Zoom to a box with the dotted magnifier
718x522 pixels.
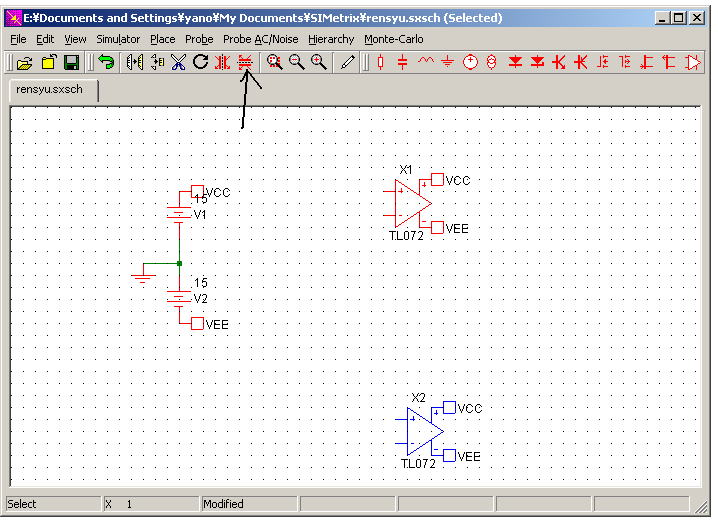(274, 62)
